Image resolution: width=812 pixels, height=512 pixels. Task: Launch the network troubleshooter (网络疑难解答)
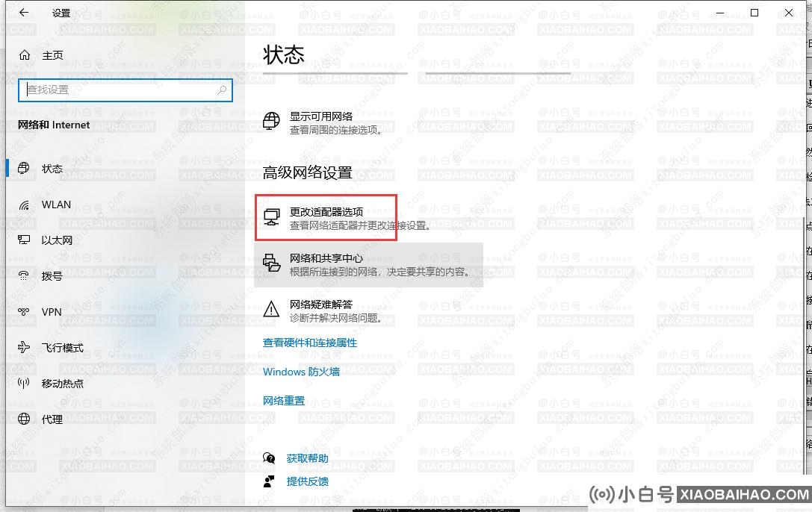tap(321, 305)
